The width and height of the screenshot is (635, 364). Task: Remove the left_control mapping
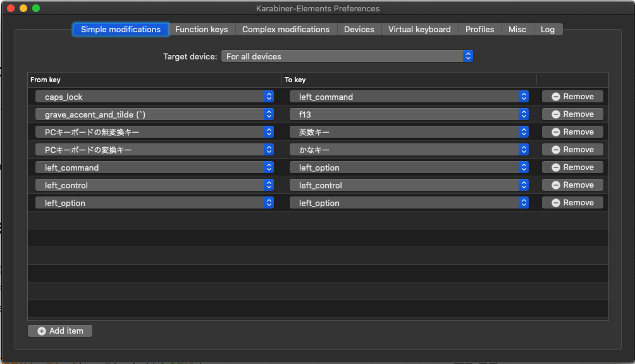point(572,185)
